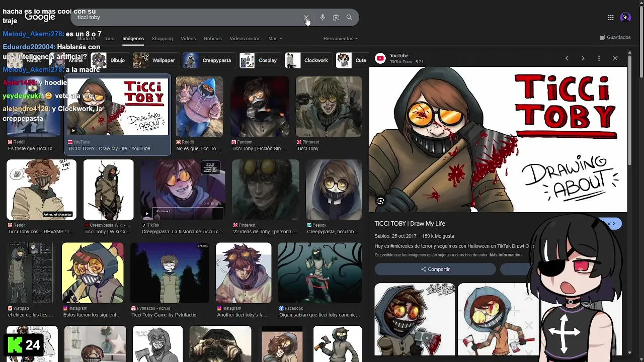Select the Imágenes tab

[133, 39]
